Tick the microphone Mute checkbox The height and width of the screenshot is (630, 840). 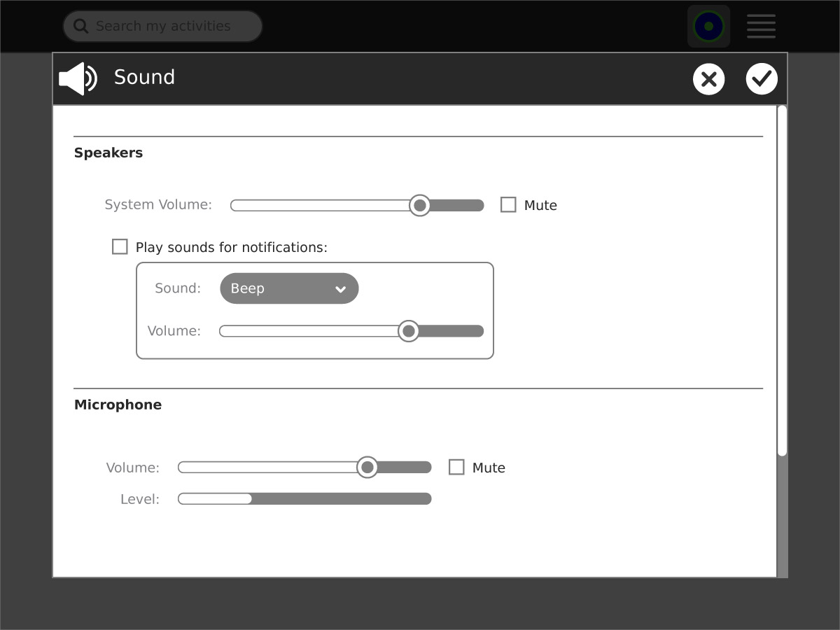click(x=456, y=468)
